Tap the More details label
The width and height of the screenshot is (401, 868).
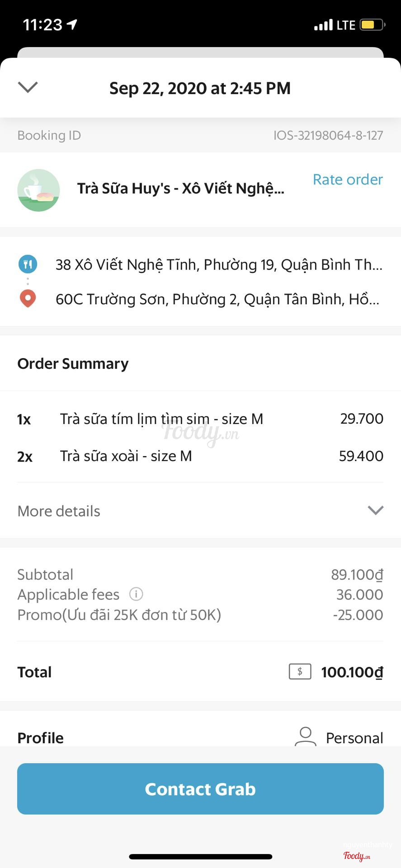coord(59,511)
